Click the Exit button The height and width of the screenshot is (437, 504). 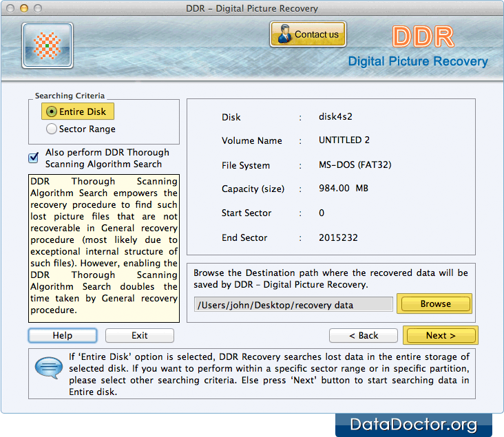(x=140, y=335)
